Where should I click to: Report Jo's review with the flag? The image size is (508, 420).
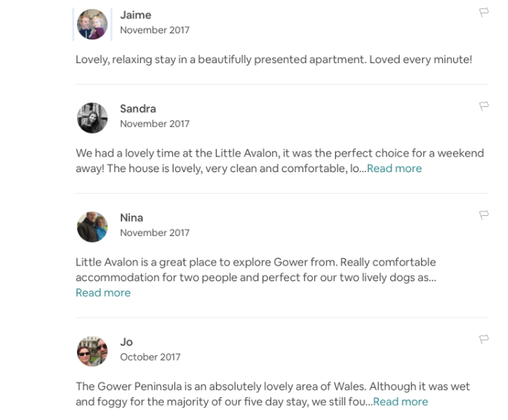point(484,339)
